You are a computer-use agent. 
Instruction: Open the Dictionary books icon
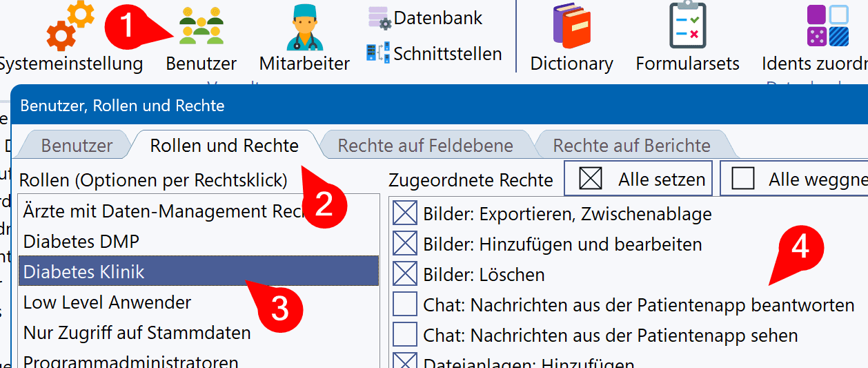point(571,26)
